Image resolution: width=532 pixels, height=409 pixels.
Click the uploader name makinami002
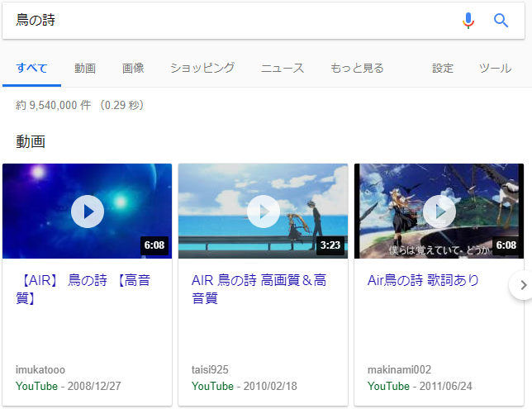tap(399, 369)
